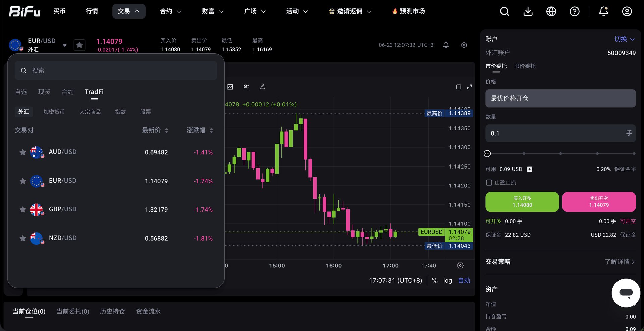Click the BiFu logo
This screenshot has width=644, height=331.
point(24,11)
